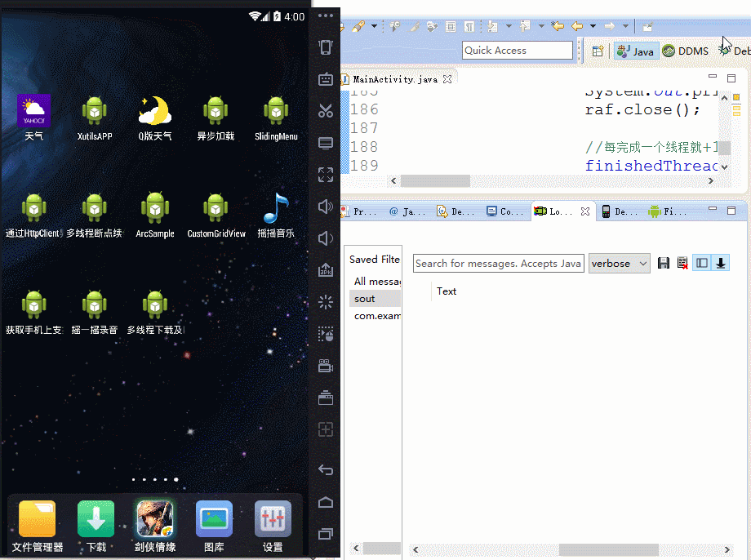751x560 pixels.
Task: Click the emulator scissors screenshot icon
Action: point(326,111)
